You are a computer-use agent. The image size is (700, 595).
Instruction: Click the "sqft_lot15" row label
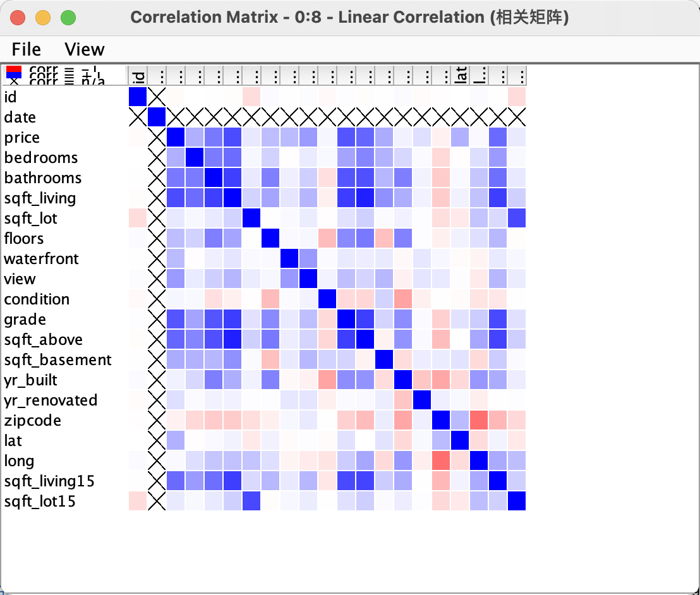click(40, 502)
